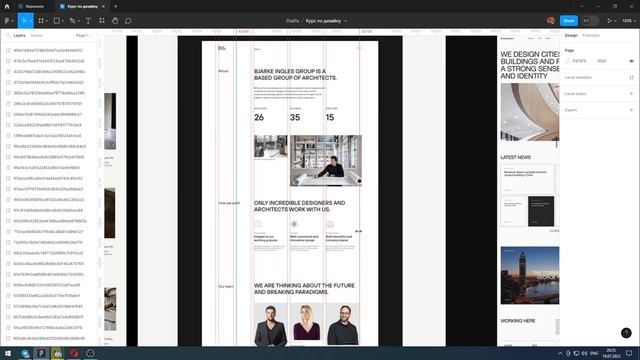This screenshot has height=360, width=640.
Task: Select the Pen tool
Action: point(72,20)
